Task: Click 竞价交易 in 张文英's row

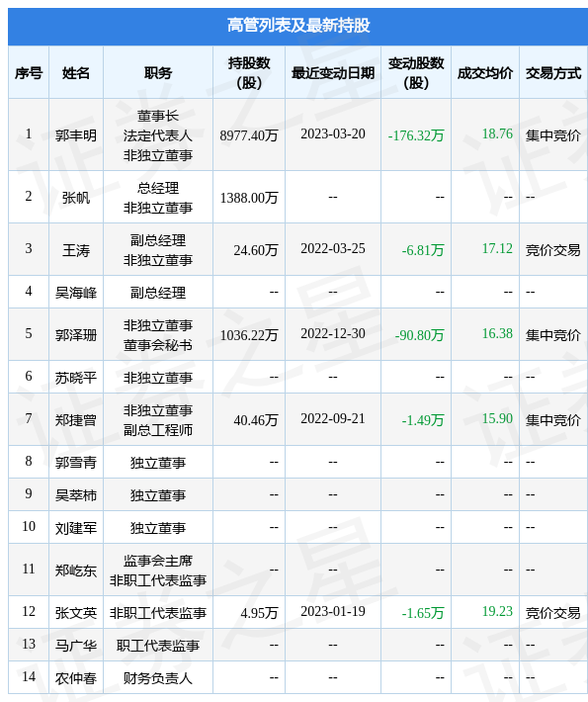Action: 553,613
